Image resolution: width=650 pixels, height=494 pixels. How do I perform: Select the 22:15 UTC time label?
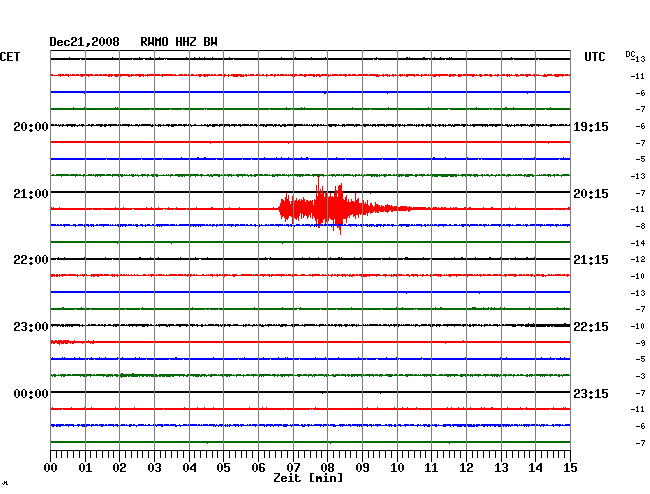(591, 327)
